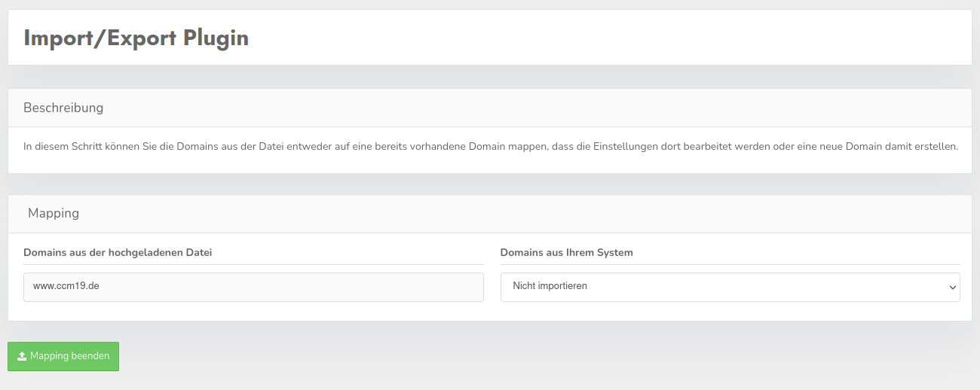
Task: Click the word Import in the page title
Action: 60,38
